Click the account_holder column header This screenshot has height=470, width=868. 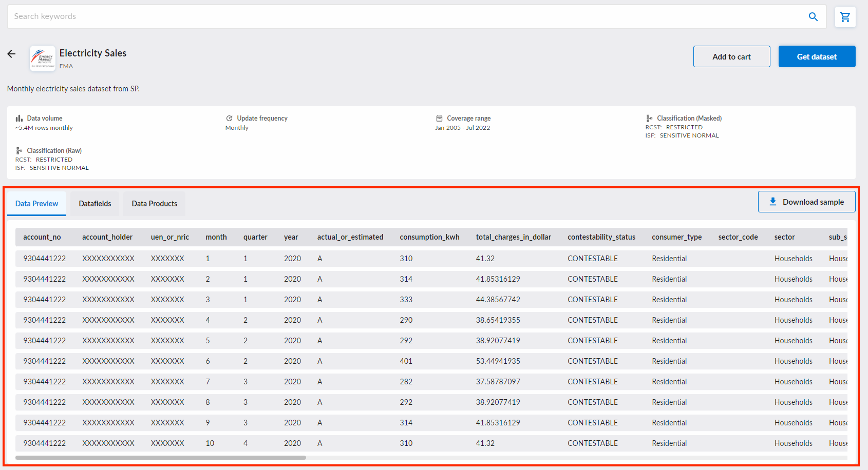107,237
